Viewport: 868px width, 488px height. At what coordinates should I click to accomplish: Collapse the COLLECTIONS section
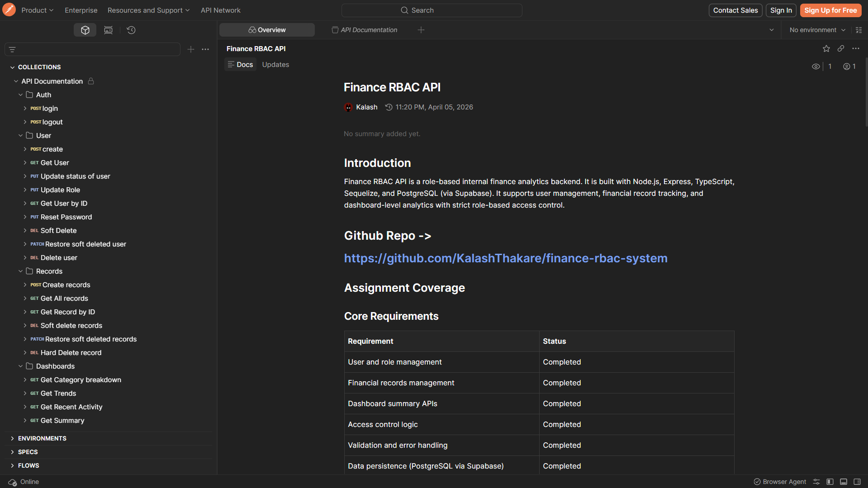point(12,67)
